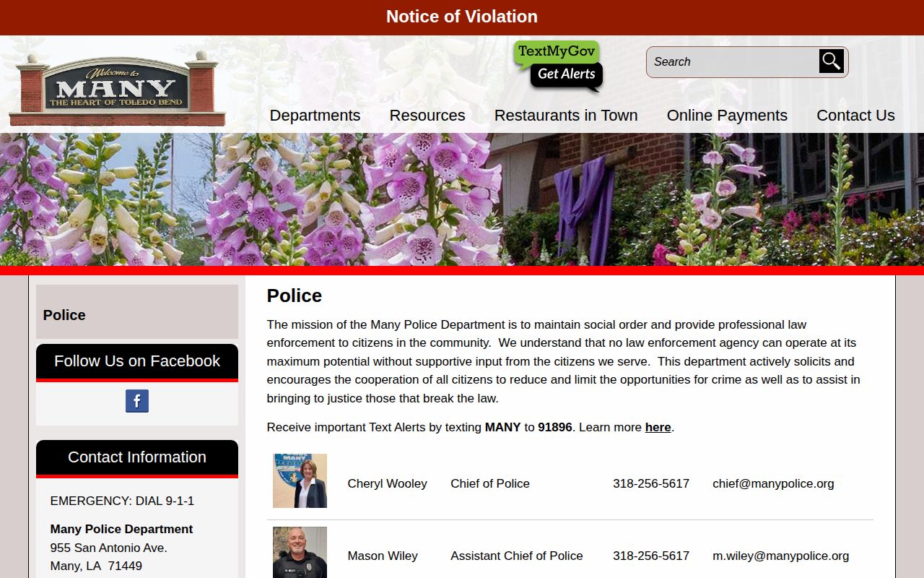Open the Facebook icon link

coord(137,401)
